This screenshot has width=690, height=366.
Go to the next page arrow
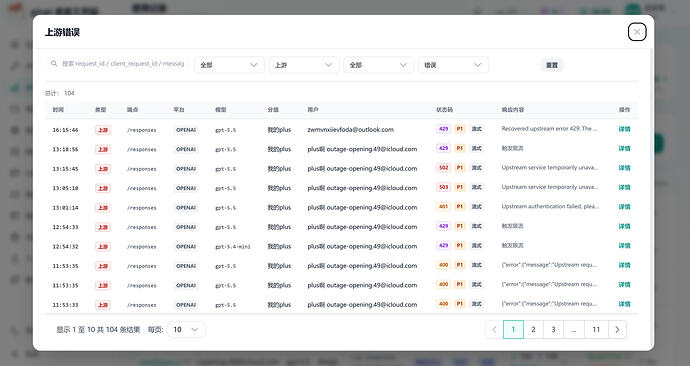click(617, 329)
